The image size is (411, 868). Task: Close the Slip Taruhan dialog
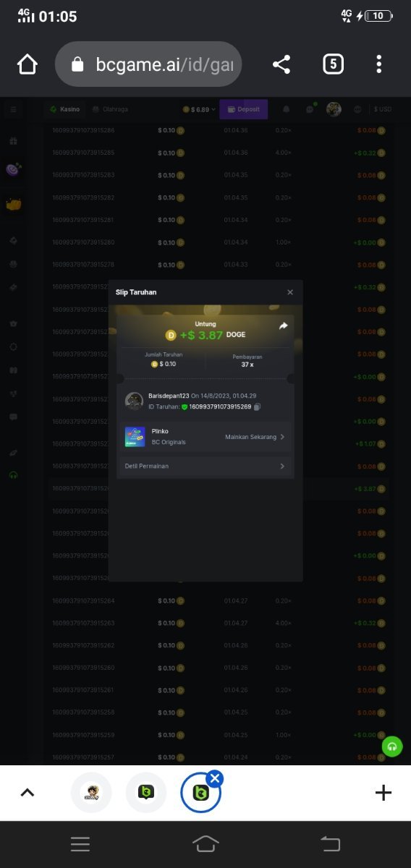[x=290, y=292]
